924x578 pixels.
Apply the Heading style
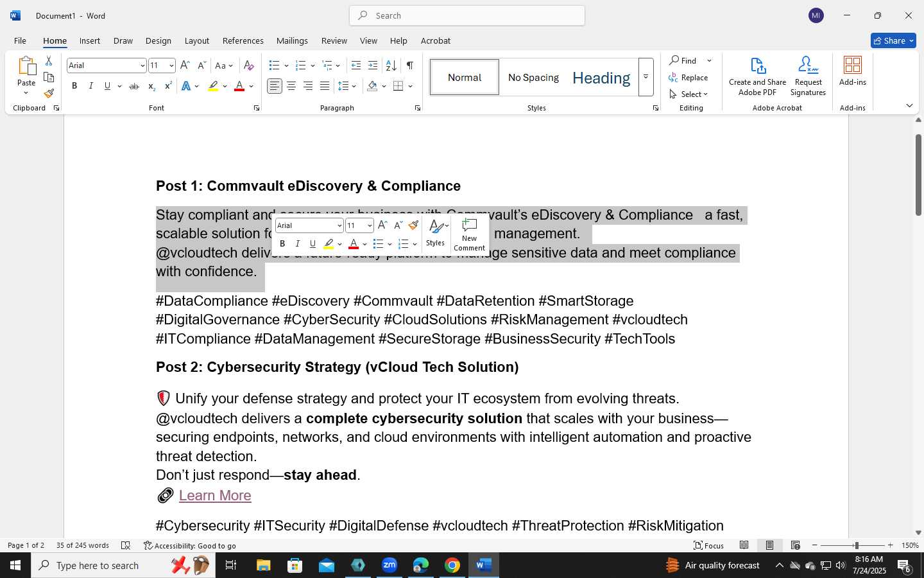tap(601, 77)
